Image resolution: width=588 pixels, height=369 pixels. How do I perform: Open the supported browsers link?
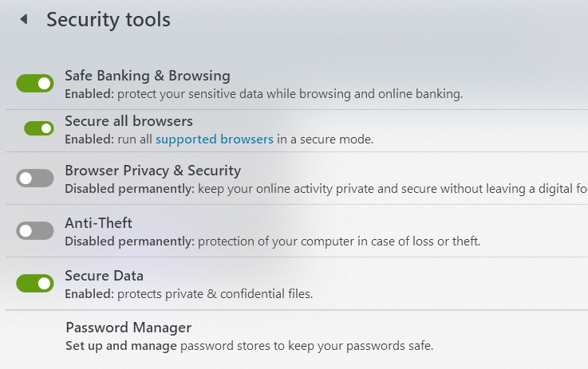point(214,139)
